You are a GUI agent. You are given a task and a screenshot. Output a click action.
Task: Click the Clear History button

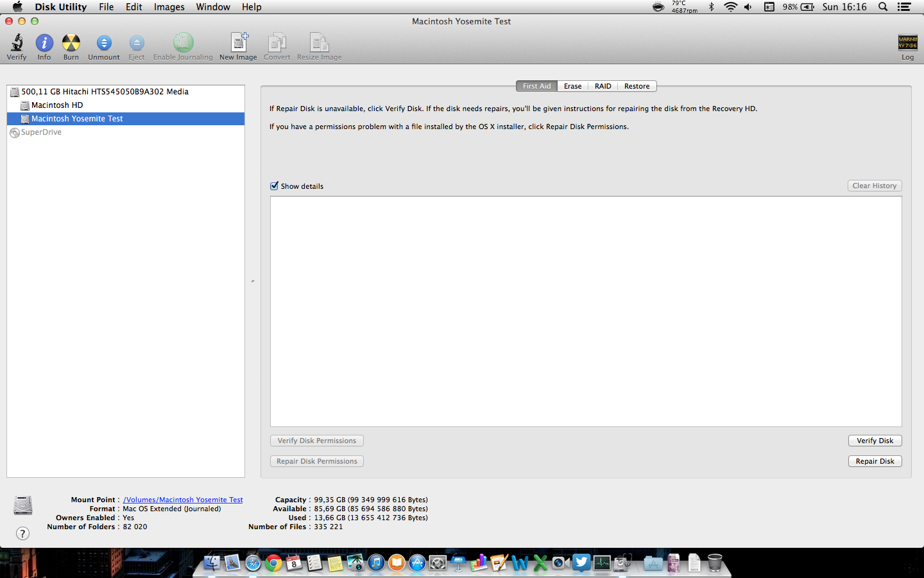(x=875, y=186)
